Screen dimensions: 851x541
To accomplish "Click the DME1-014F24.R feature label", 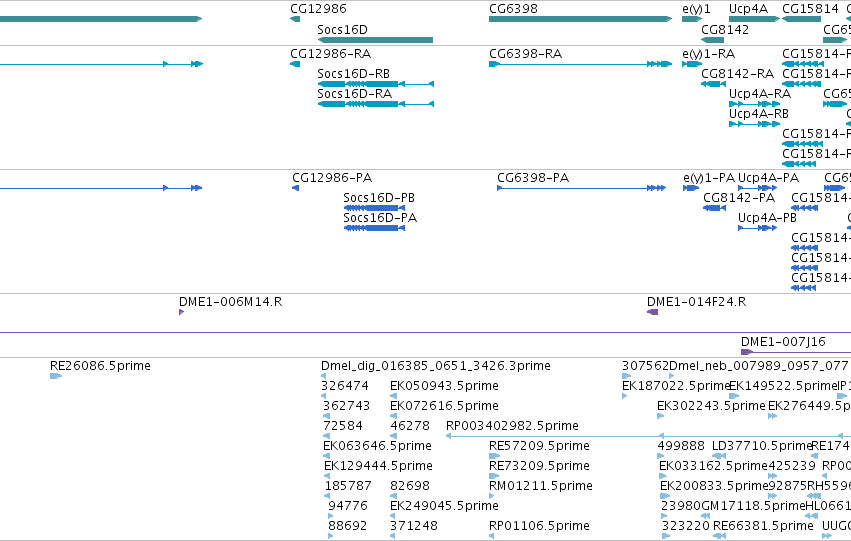I will tap(696, 302).
